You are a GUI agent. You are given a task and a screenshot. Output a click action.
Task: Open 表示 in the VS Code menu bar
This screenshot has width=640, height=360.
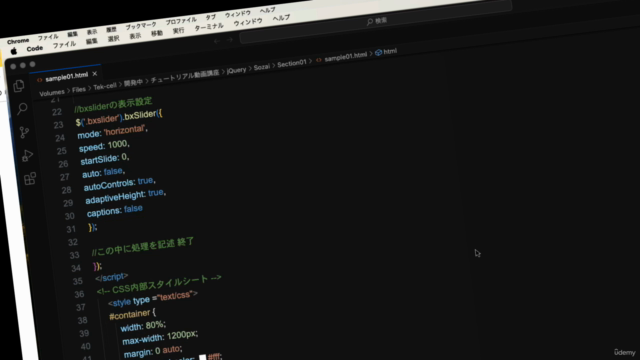tap(135, 36)
